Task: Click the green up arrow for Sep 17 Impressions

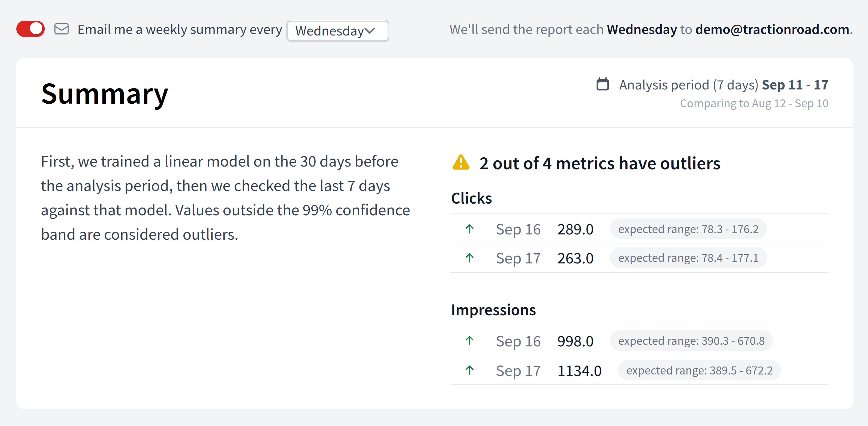Action: pos(469,370)
